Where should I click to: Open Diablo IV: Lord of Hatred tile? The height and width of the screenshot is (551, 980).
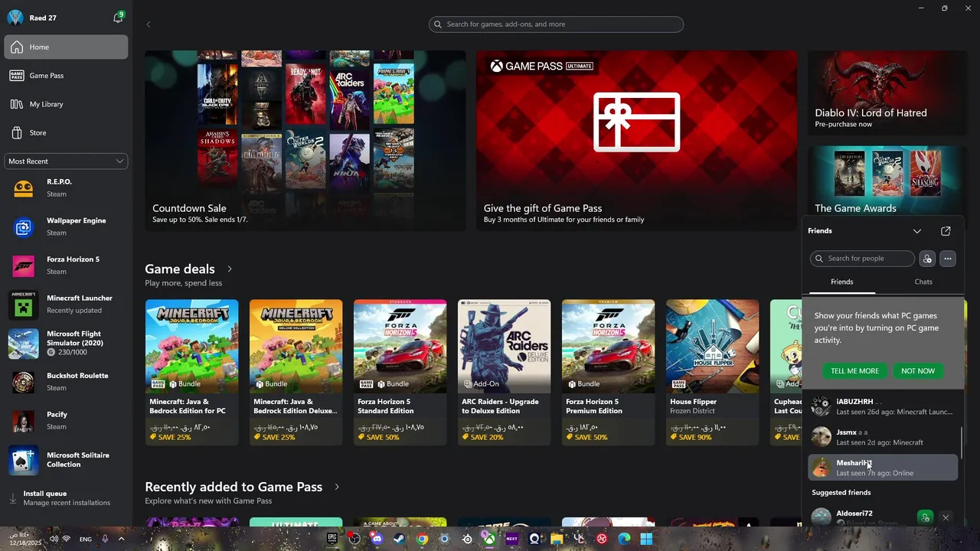pos(887,93)
